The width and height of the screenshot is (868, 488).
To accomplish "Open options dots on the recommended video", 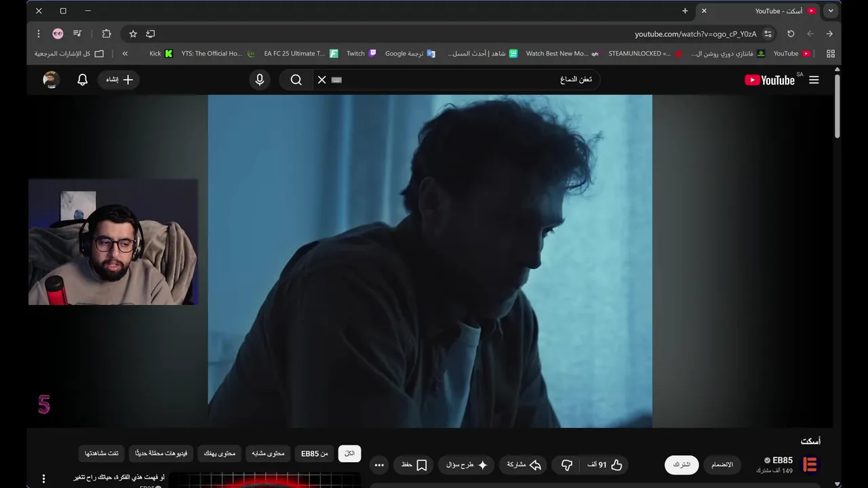I will (x=43, y=479).
